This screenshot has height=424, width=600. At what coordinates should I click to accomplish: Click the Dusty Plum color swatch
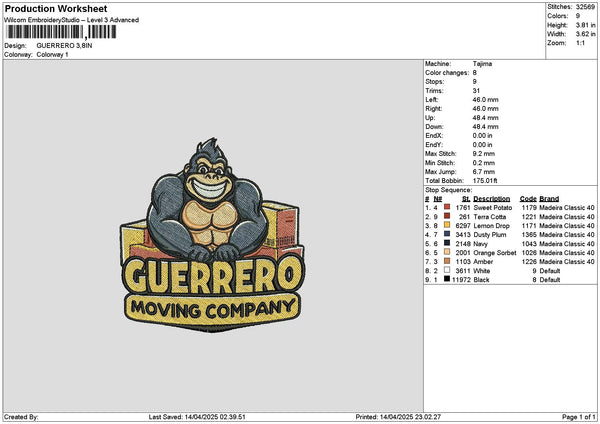[x=447, y=234]
